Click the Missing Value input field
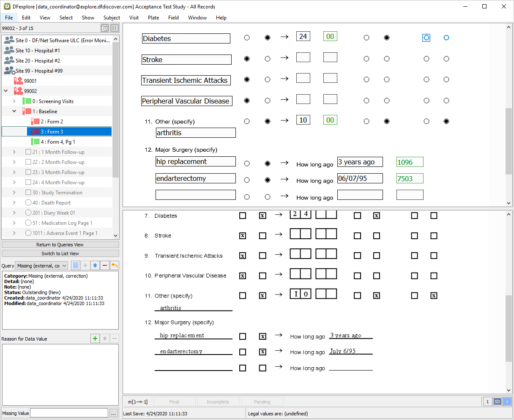 tap(69, 413)
